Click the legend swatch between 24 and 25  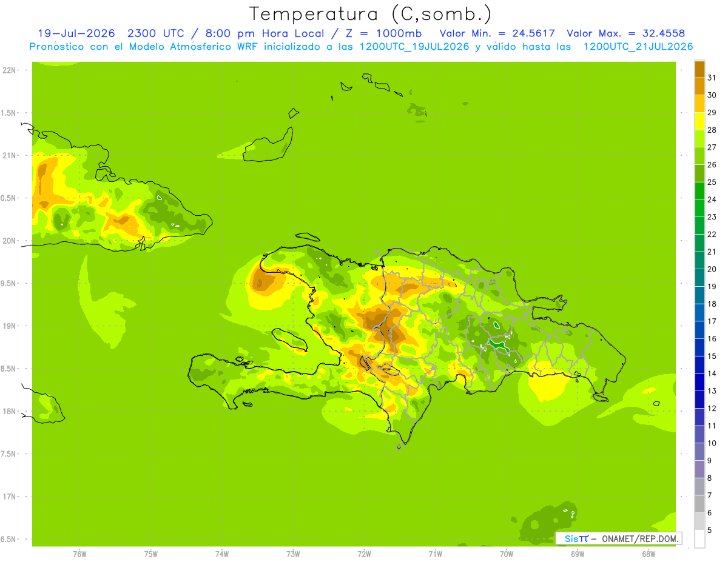699,190
